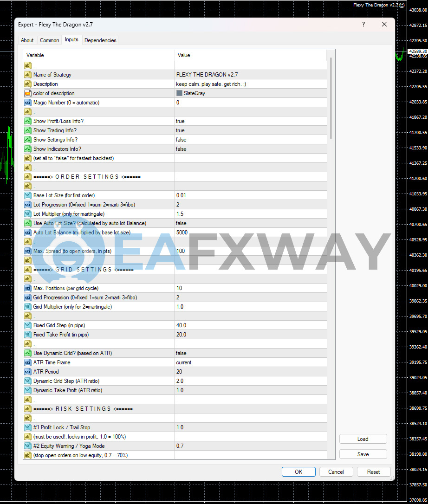Screen dimensions: 428x504
Task: Click the color icon next to color of description
Action: click(x=28, y=93)
